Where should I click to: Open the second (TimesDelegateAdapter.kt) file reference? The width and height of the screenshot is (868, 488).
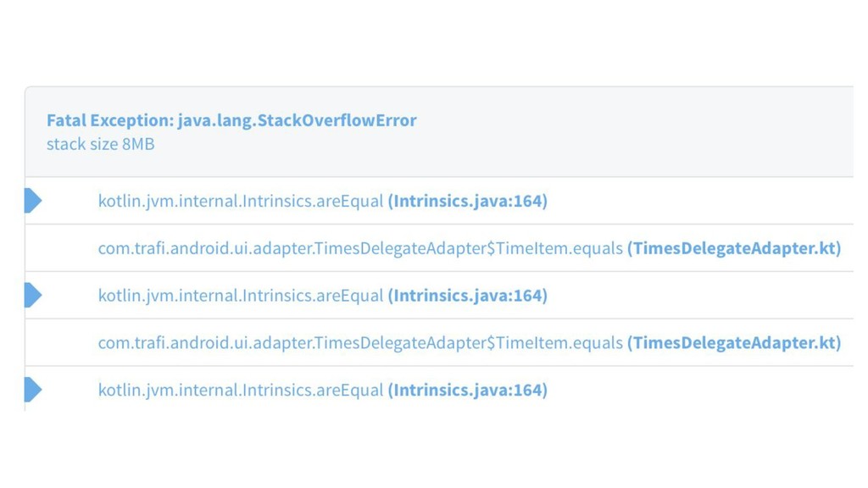click(734, 342)
